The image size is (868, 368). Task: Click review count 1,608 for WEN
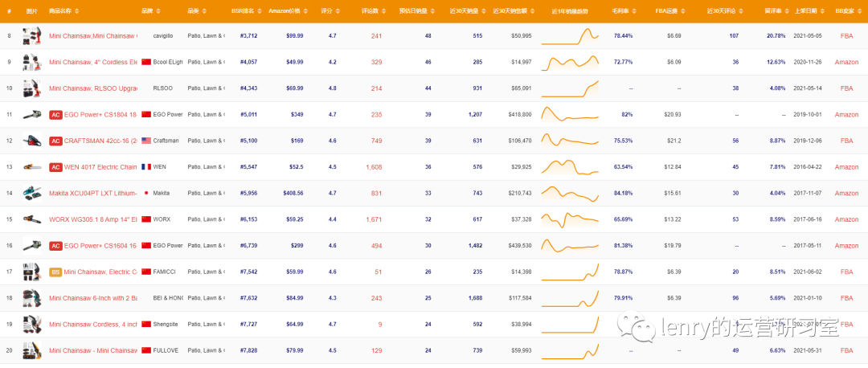pyautogui.click(x=374, y=167)
